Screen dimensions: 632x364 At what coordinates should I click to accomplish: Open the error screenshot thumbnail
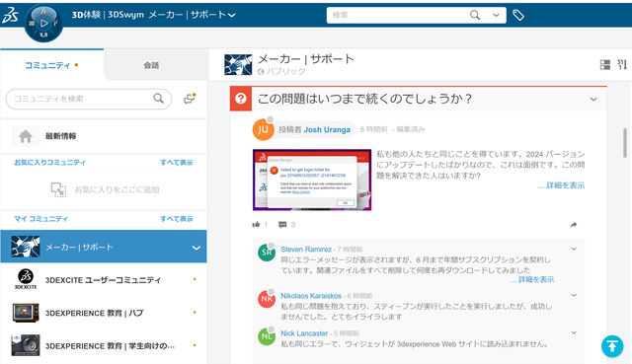312,180
